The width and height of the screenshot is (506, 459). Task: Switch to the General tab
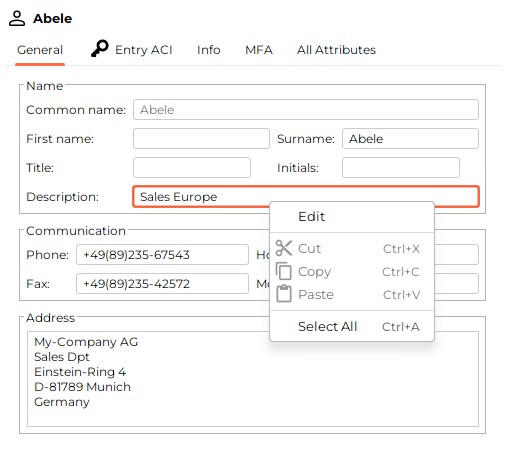tap(40, 50)
